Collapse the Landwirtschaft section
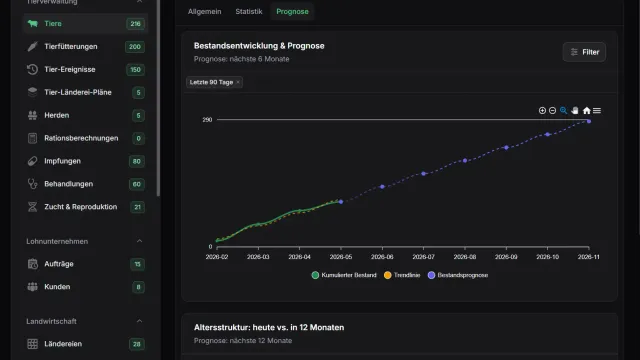640x360 pixels. 139,321
